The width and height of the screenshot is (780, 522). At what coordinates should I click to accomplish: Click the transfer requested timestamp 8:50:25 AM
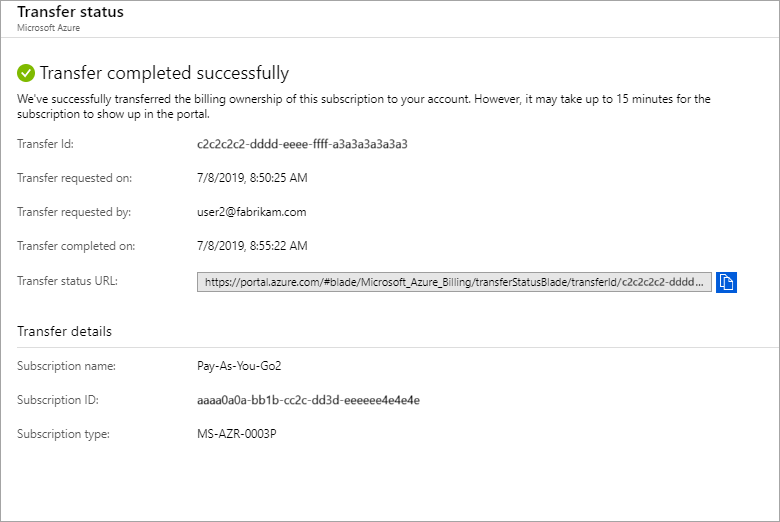[x=252, y=178]
